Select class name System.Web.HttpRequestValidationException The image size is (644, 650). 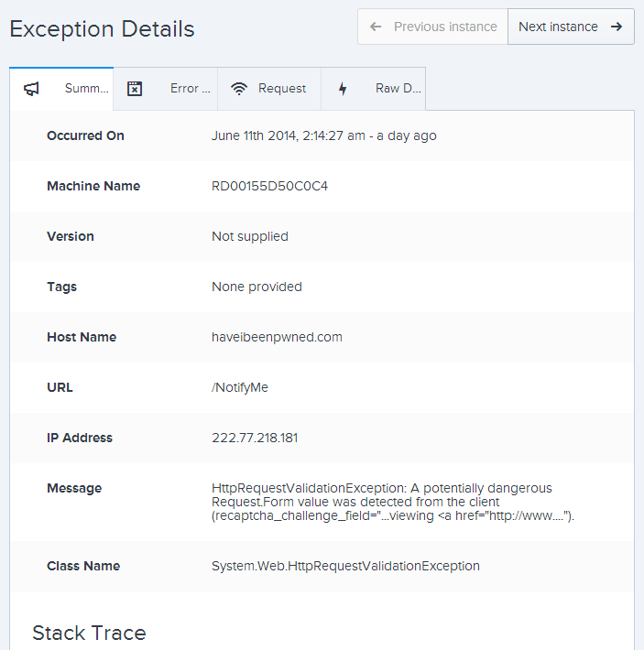[x=345, y=566]
